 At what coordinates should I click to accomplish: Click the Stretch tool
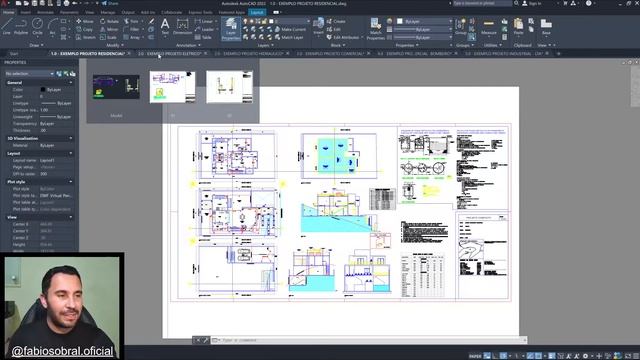point(85,37)
